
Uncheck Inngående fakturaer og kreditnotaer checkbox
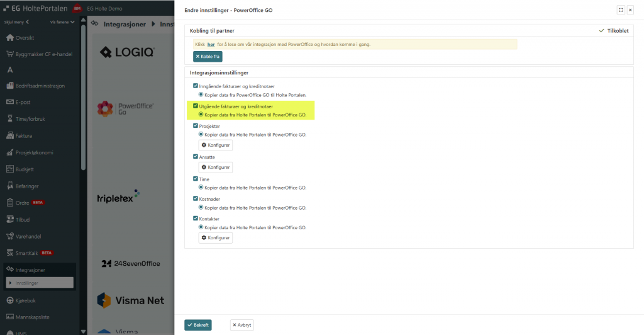coord(196,86)
